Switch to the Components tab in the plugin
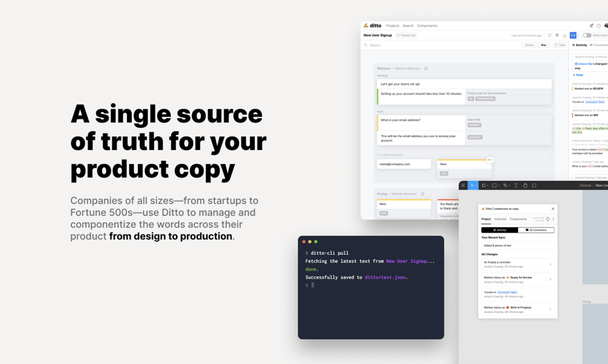The image size is (608, 364). (x=518, y=219)
